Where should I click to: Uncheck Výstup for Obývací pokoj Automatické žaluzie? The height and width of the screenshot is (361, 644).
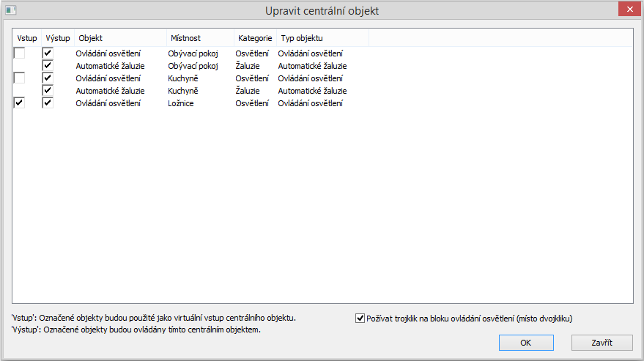point(48,66)
